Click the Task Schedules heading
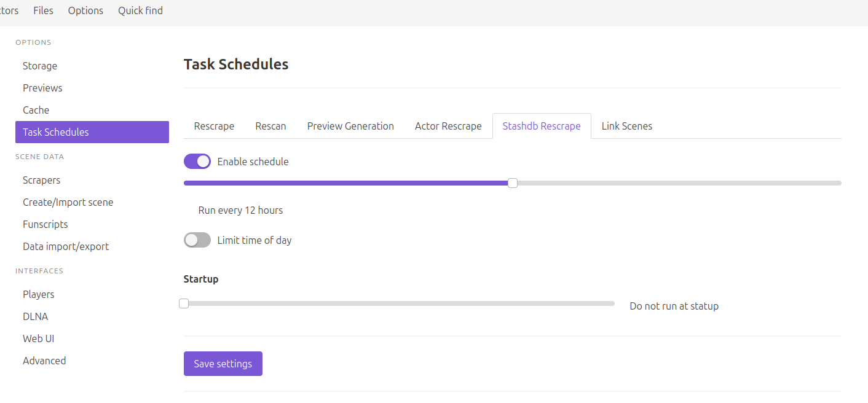The height and width of the screenshot is (403, 868). 236,64
